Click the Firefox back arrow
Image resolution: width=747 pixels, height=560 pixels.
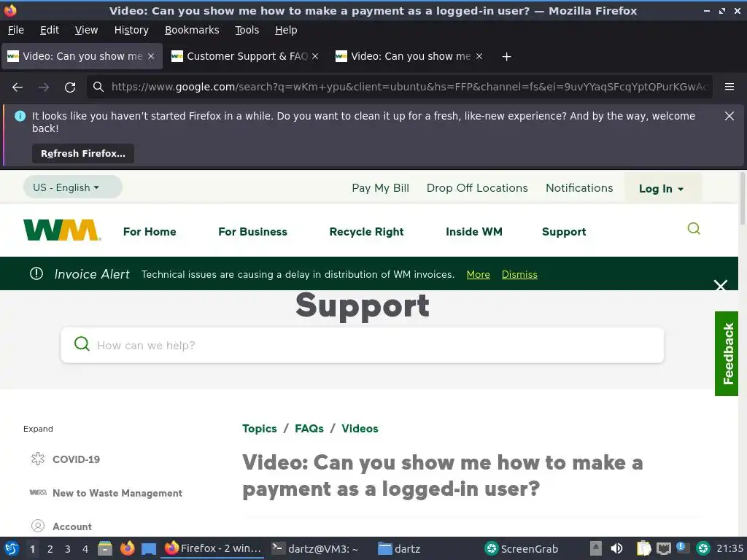point(18,87)
